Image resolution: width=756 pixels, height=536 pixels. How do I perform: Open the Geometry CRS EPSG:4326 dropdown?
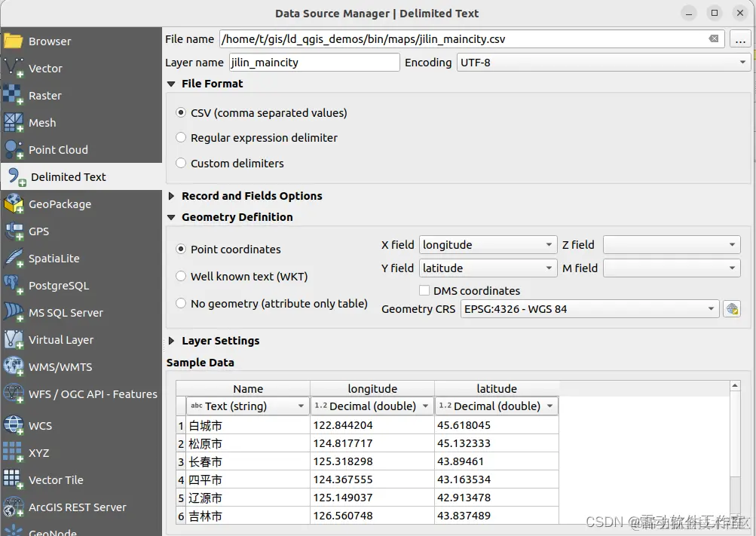(x=589, y=308)
